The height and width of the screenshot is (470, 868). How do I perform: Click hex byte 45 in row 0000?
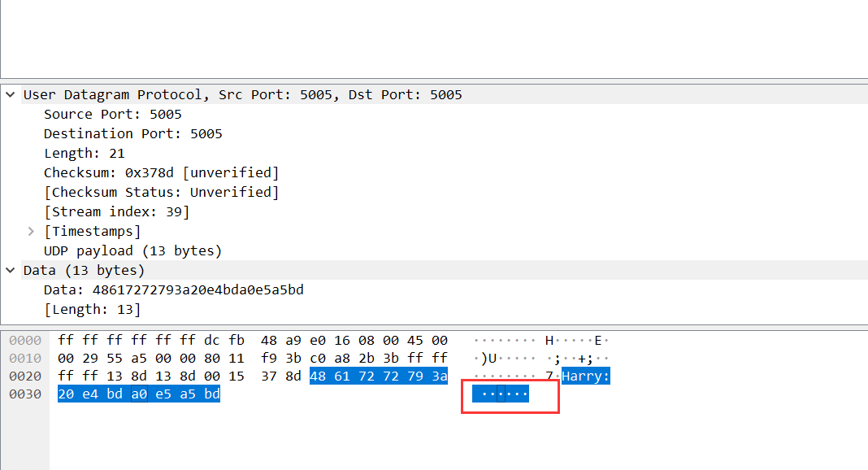click(415, 341)
